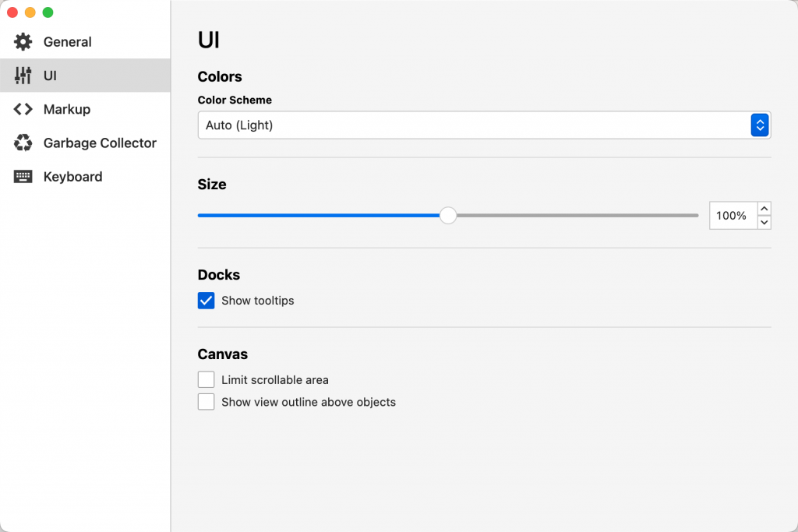The image size is (798, 532).
Task: Click the gray portion of Size slider track
Action: pos(577,216)
